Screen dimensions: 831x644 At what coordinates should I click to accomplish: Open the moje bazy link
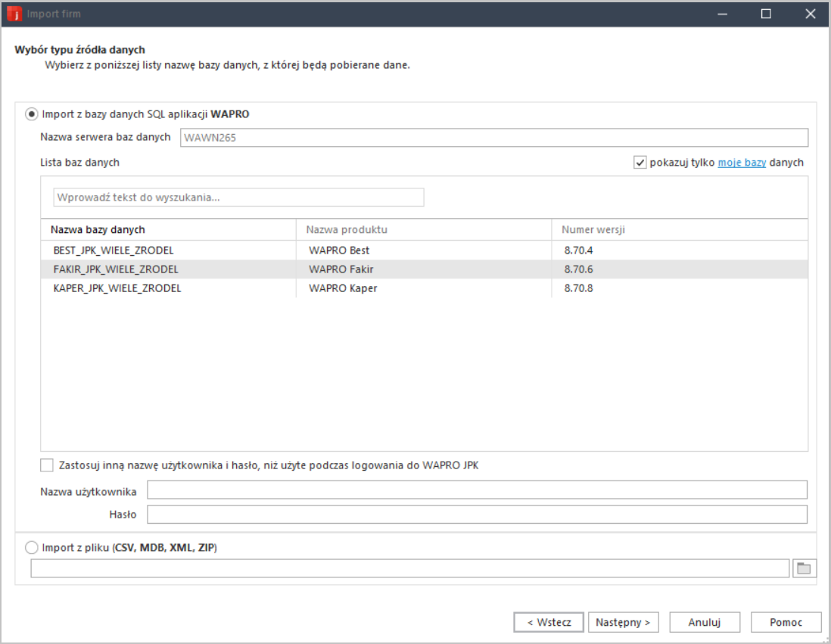coord(742,163)
